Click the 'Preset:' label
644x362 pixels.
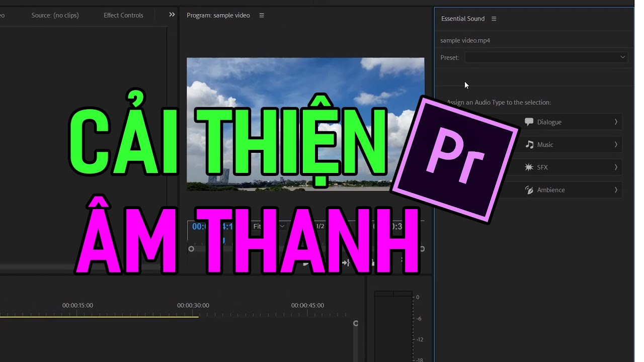[450, 57]
